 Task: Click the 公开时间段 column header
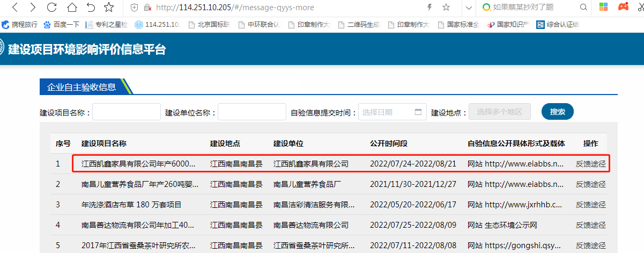click(x=389, y=144)
